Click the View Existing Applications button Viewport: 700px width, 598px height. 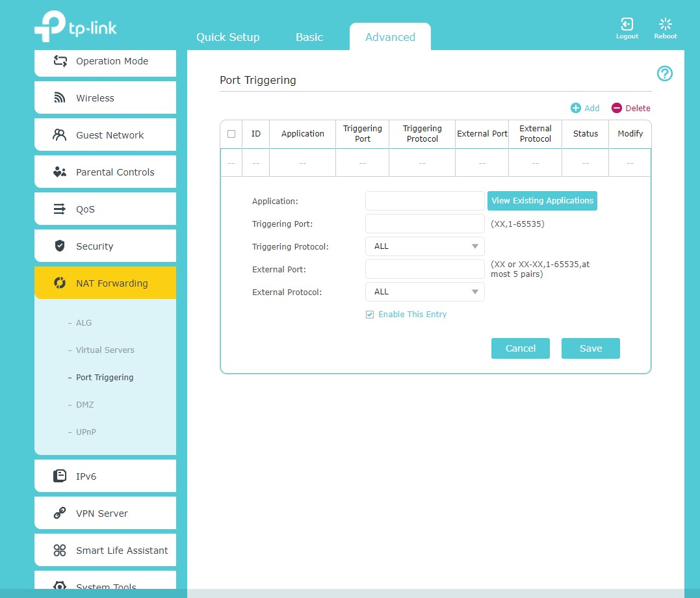point(542,200)
